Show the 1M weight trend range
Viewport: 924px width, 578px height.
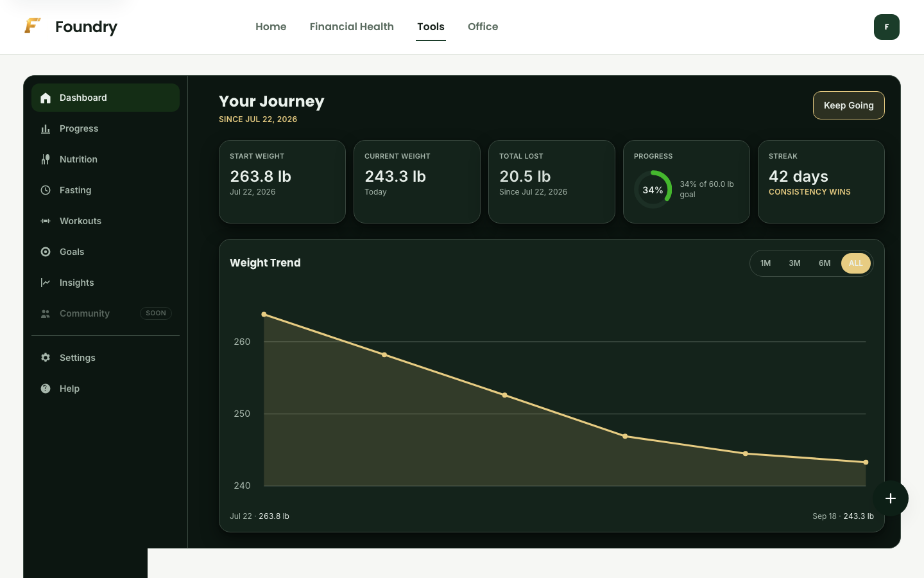coord(766,263)
